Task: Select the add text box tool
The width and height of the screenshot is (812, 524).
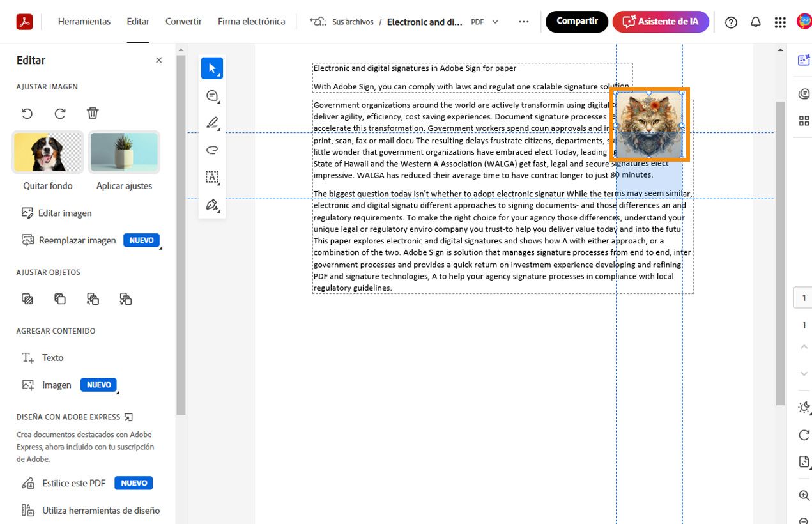Action: pos(212,177)
